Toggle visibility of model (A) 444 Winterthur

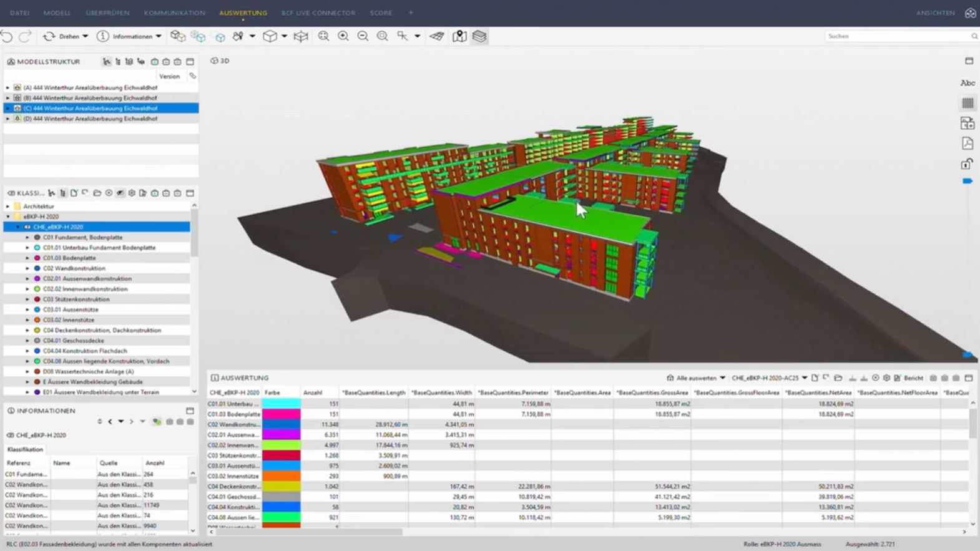[x=17, y=88]
